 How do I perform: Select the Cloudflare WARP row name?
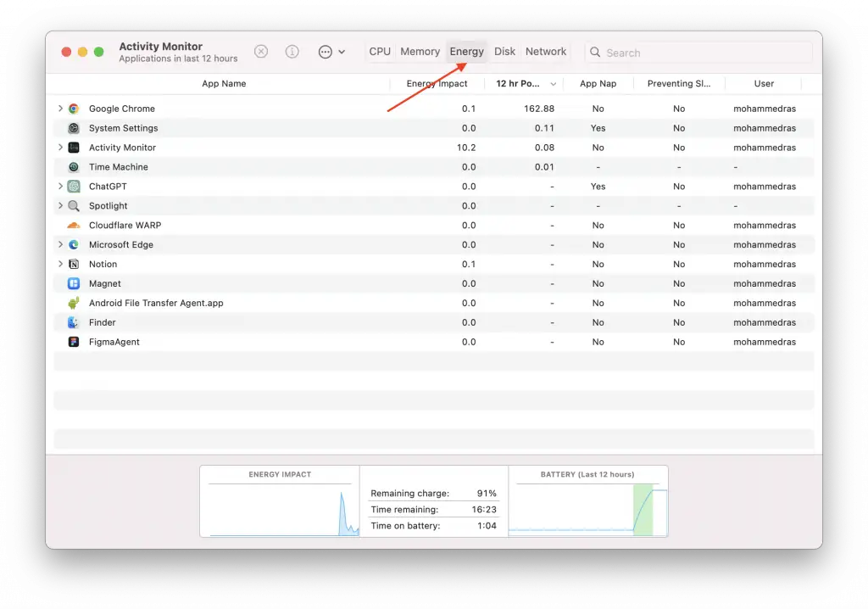(x=125, y=225)
